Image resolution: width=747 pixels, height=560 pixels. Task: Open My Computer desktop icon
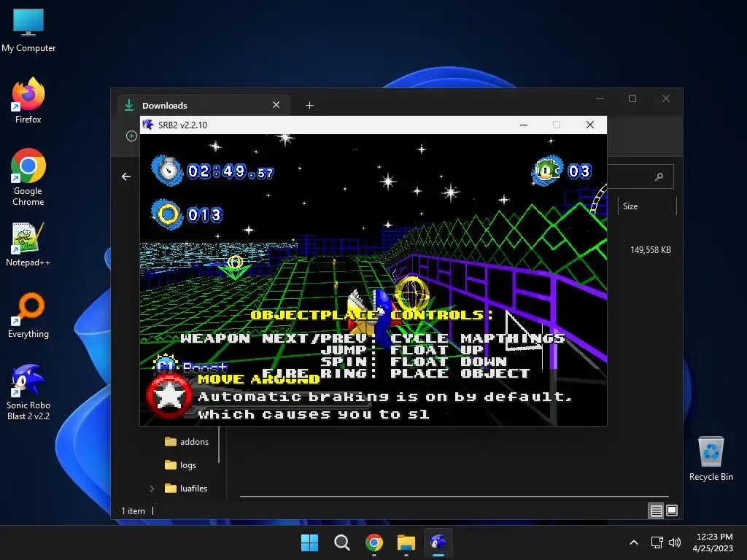(x=28, y=31)
